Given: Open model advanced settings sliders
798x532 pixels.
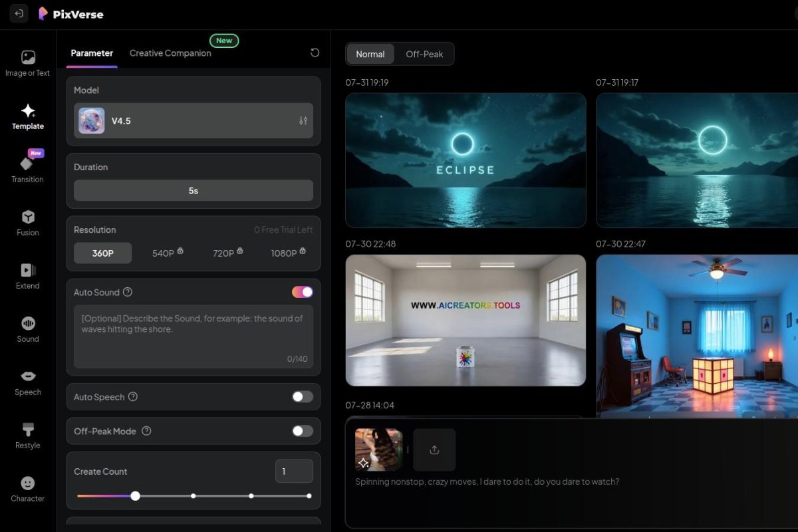Looking at the screenshot, I should pyautogui.click(x=303, y=120).
